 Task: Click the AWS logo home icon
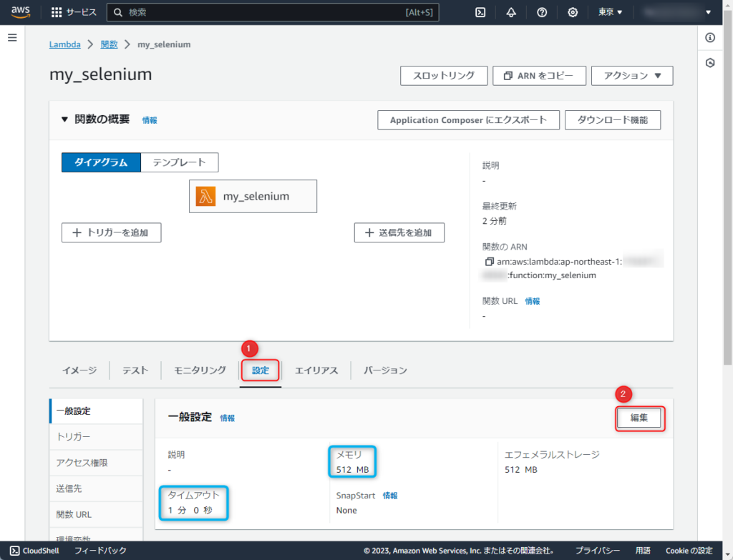(x=21, y=12)
